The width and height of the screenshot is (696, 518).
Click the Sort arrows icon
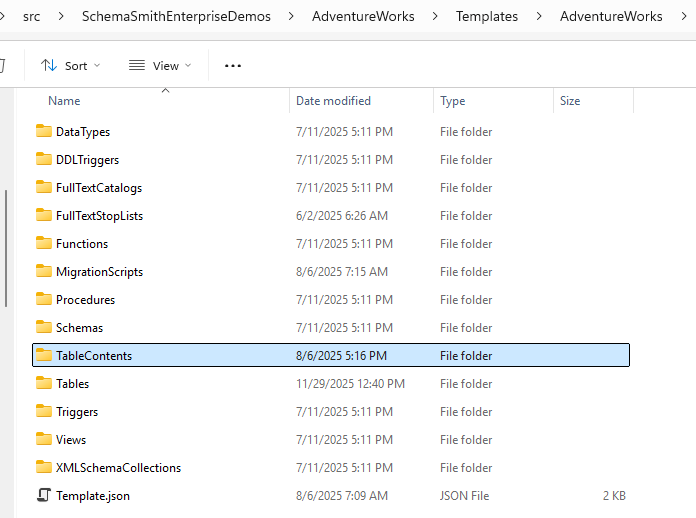(x=49, y=66)
